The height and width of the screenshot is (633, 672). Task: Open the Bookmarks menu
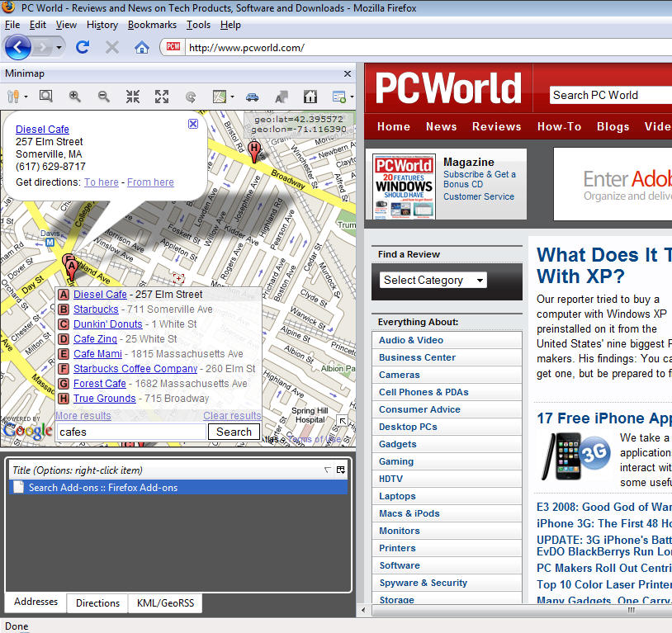(152, 25)
